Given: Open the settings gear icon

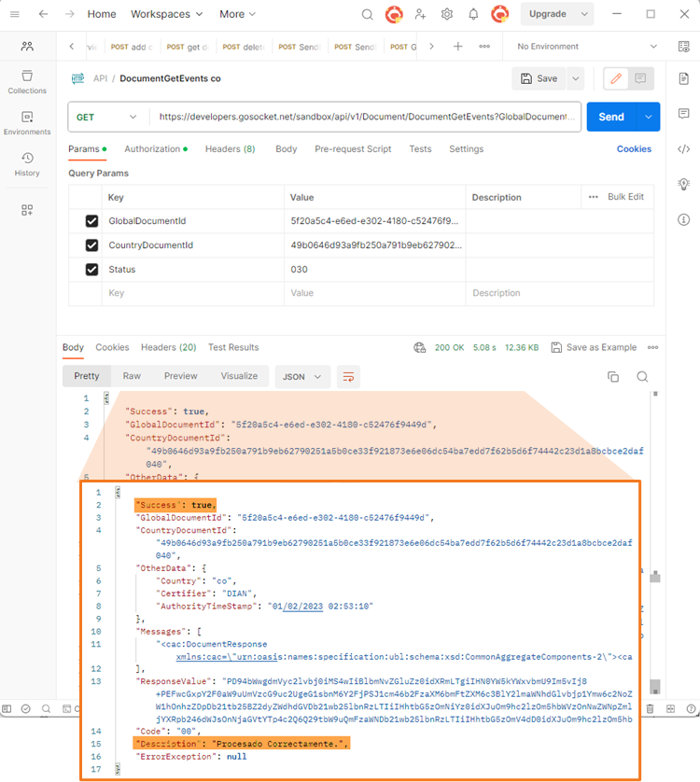Looking at the screenshot, I should click(x=447, y=14).
